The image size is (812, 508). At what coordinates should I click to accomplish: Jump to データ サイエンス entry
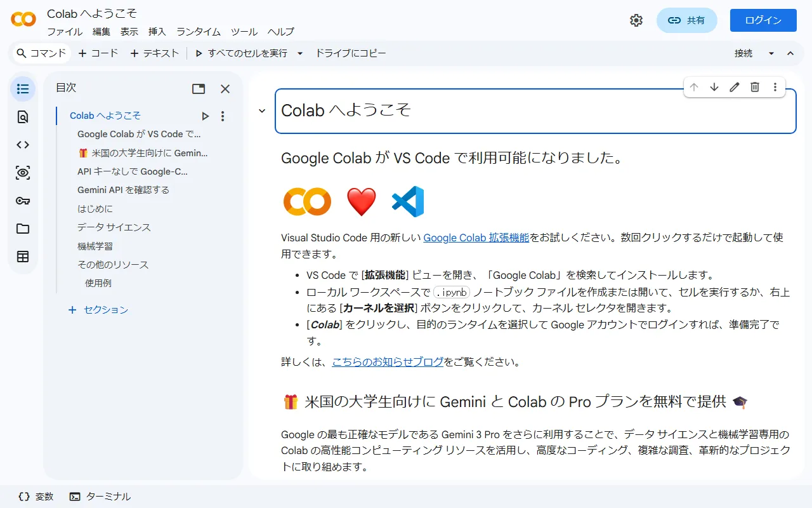114,227
